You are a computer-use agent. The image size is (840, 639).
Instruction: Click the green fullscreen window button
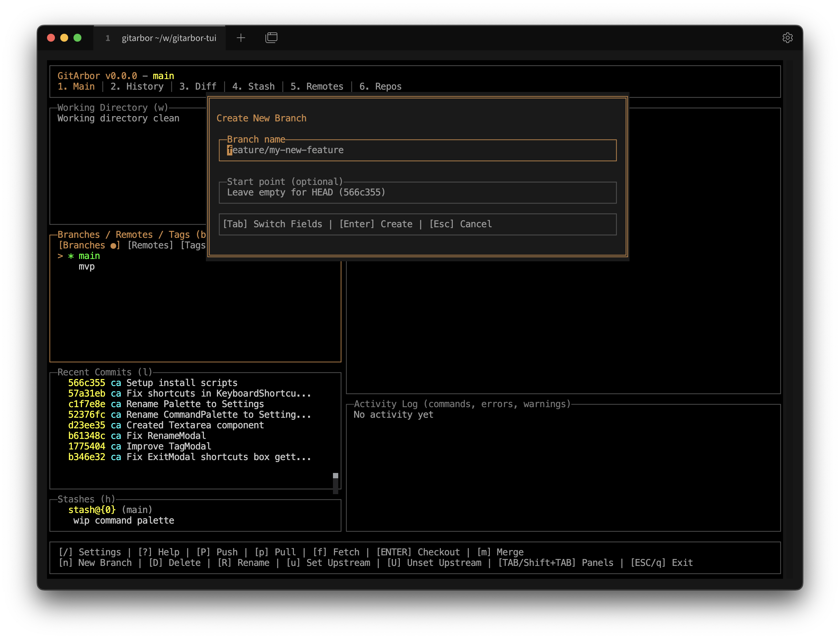click(77, 38)
